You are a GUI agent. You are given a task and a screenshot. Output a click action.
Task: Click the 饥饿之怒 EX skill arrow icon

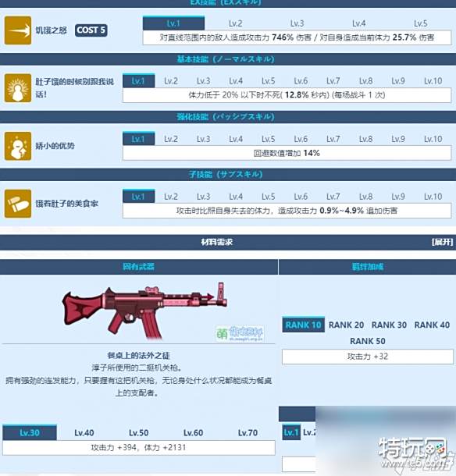point(18,30)
